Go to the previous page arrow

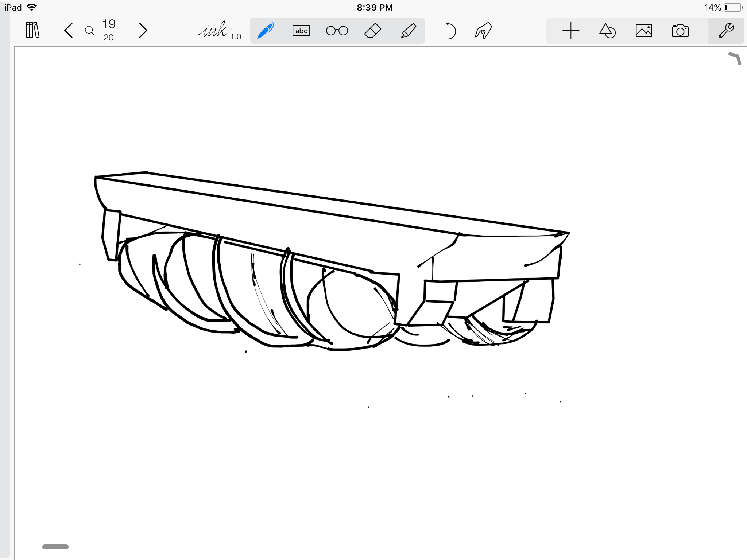coord(69,31)
